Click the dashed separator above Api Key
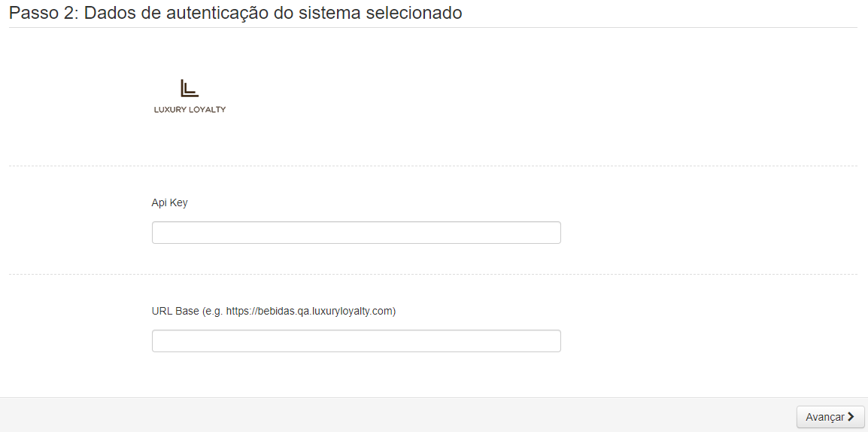This screenshot has height=432, width=868. 433,166
